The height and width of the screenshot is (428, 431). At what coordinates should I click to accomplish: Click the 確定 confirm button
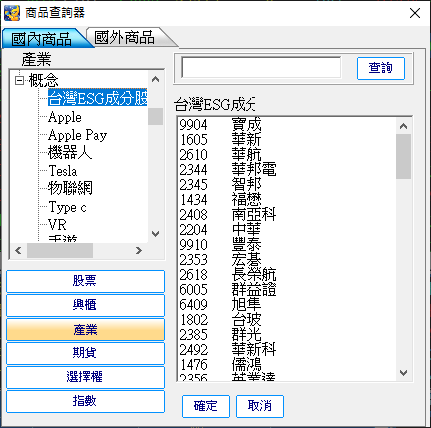tap(206, 406)
